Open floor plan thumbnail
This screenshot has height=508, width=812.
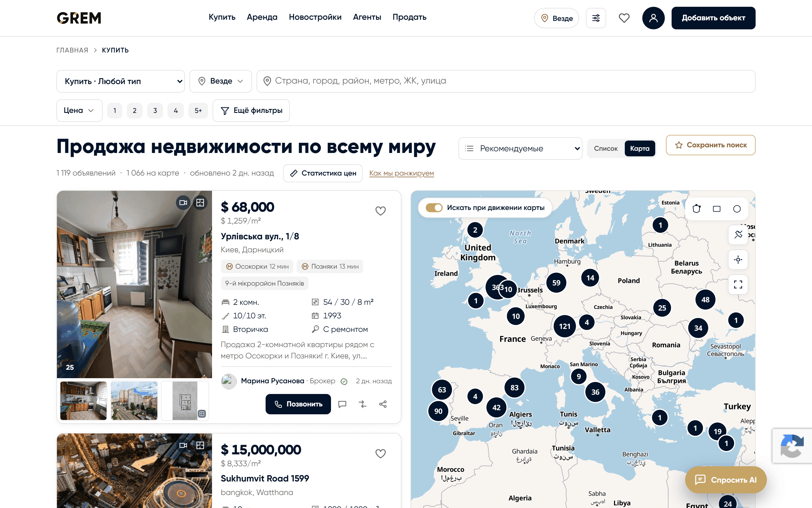tap(185, 400)
